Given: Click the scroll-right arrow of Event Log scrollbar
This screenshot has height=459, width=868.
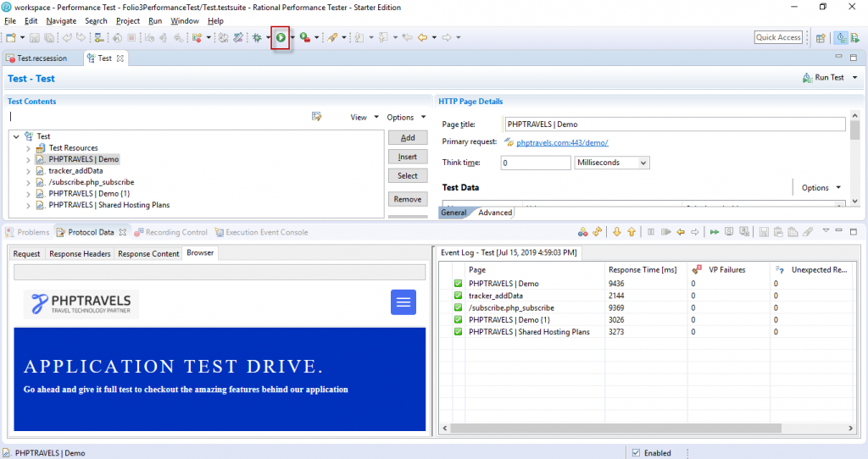Looking at the screenshot, I should pos(850,428).
